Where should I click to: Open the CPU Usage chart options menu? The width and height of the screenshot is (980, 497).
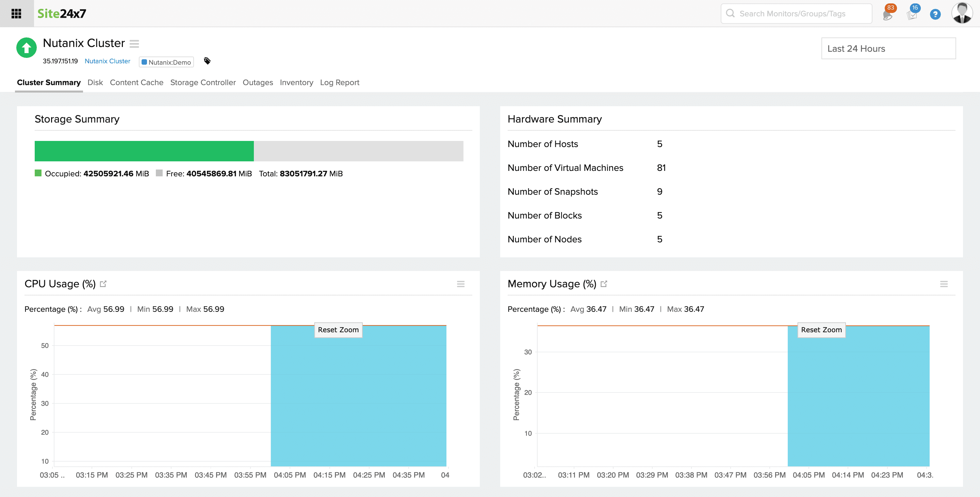(x=461, y=284)
